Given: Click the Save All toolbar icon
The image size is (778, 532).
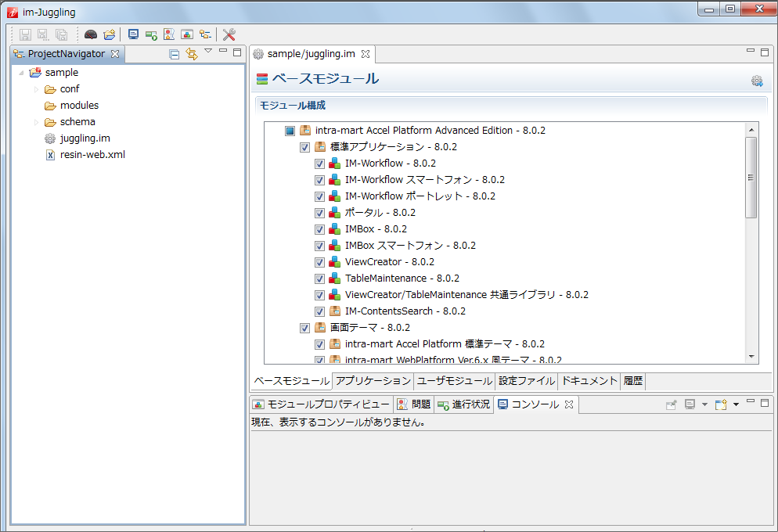Looking at the screenshot, I should pyautogui.click(x=62, y=34).
